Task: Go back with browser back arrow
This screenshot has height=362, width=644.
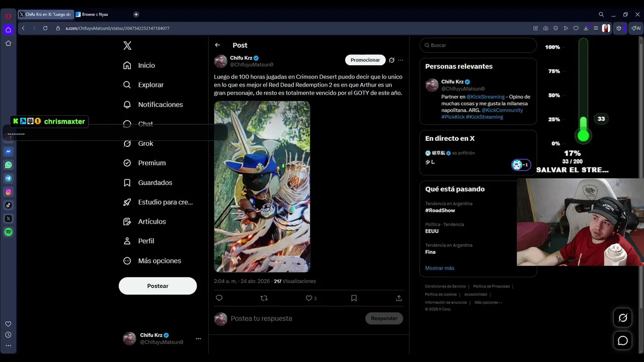Action: pos(23,28)
